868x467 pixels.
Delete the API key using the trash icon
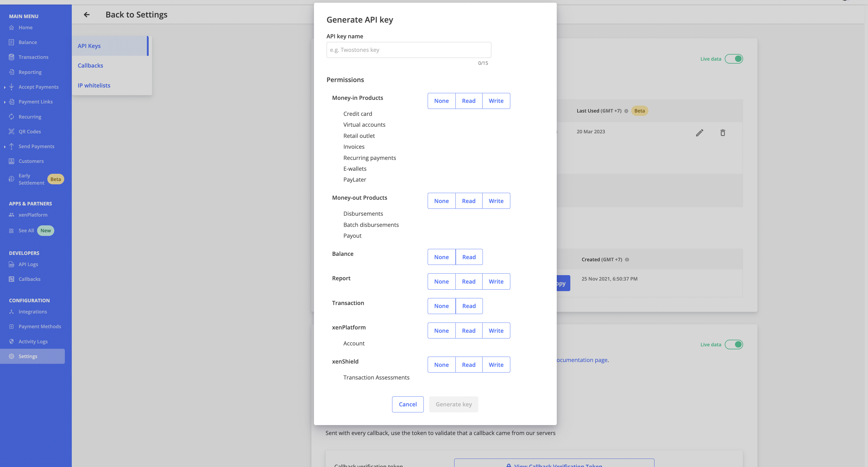click(723, 133)
